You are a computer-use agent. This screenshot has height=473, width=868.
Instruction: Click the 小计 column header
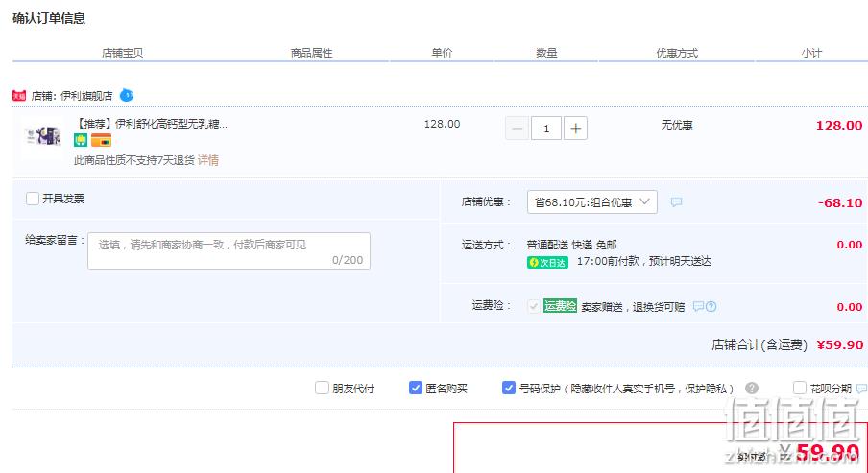click(811, 53)
